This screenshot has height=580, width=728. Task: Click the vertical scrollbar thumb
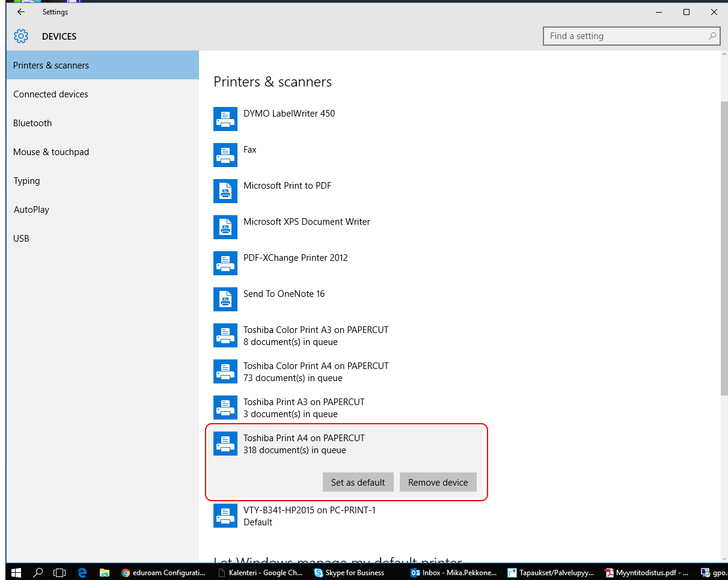[724, 248]
